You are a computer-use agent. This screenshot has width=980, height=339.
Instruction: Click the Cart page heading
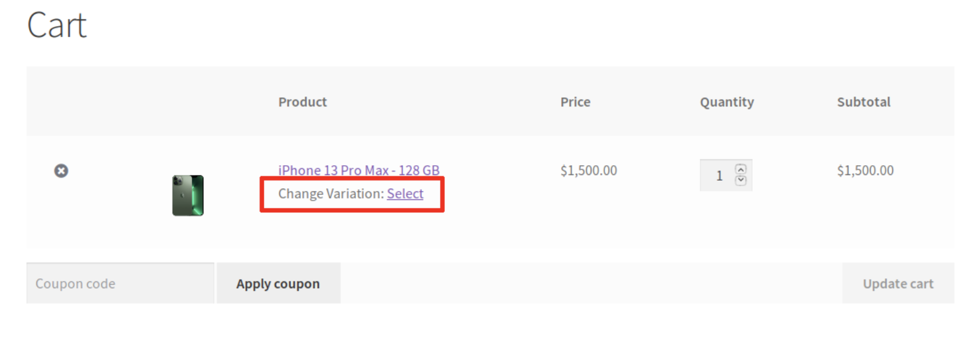click(57, 26)
